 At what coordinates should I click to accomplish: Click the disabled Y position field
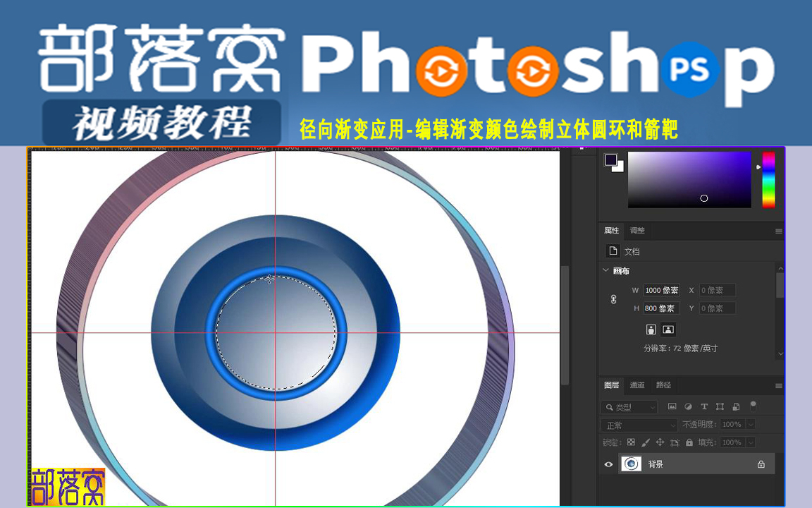718,308
